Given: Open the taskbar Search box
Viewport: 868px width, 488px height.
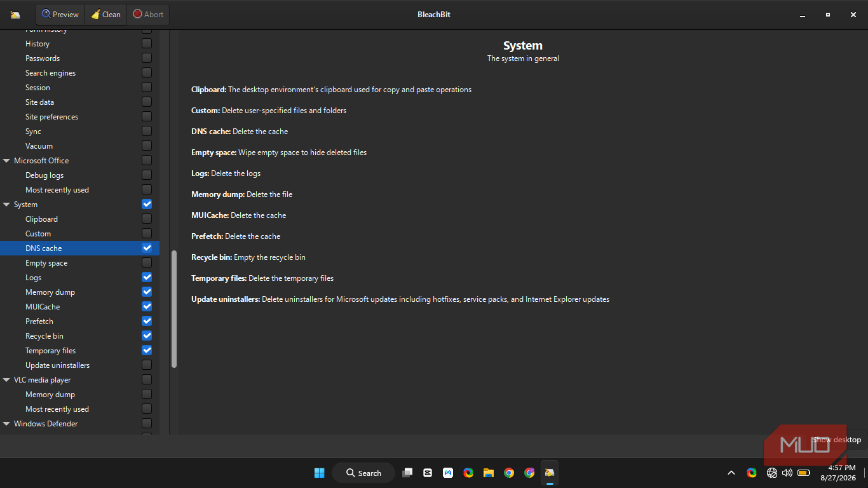Looking at the screenshot, I should [363, 473].
